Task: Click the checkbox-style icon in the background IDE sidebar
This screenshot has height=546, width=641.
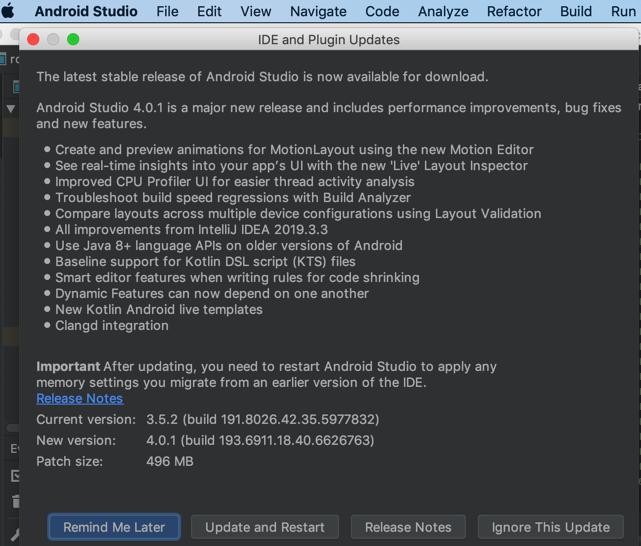Action: coord(15,476)
